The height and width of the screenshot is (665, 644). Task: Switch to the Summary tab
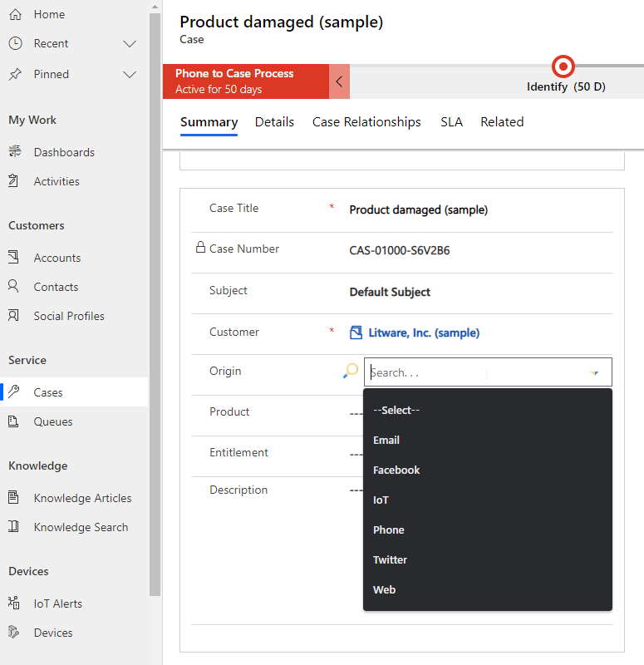209,122
